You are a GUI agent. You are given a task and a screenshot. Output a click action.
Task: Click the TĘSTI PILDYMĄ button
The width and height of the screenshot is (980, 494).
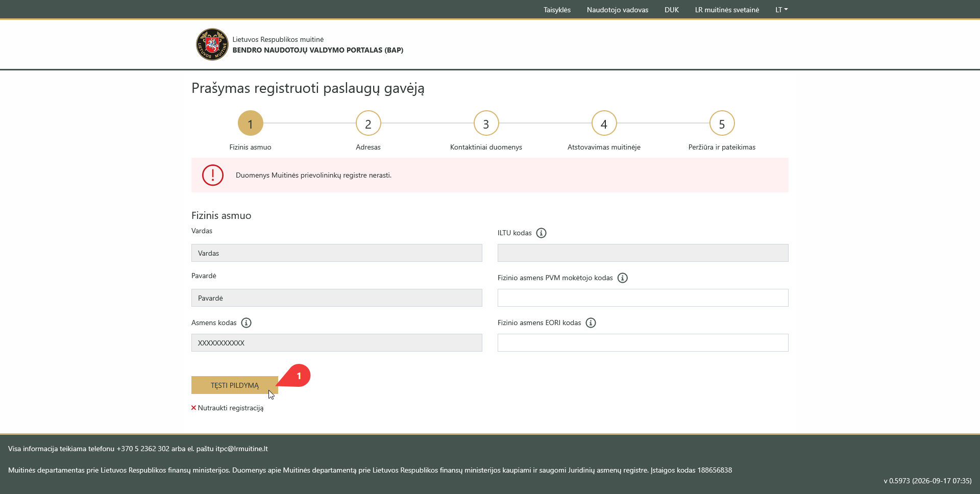(235, 385)
